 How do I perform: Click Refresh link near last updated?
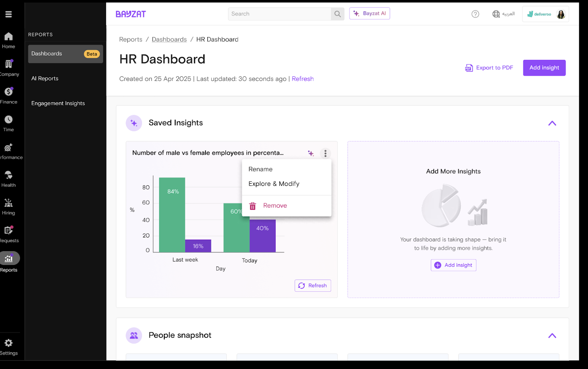(x=302, y=79)
